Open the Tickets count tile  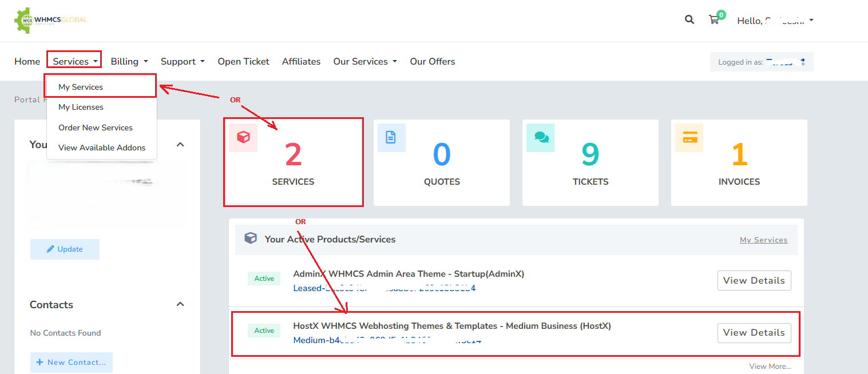pyautogui.click(x=590, y=163)
